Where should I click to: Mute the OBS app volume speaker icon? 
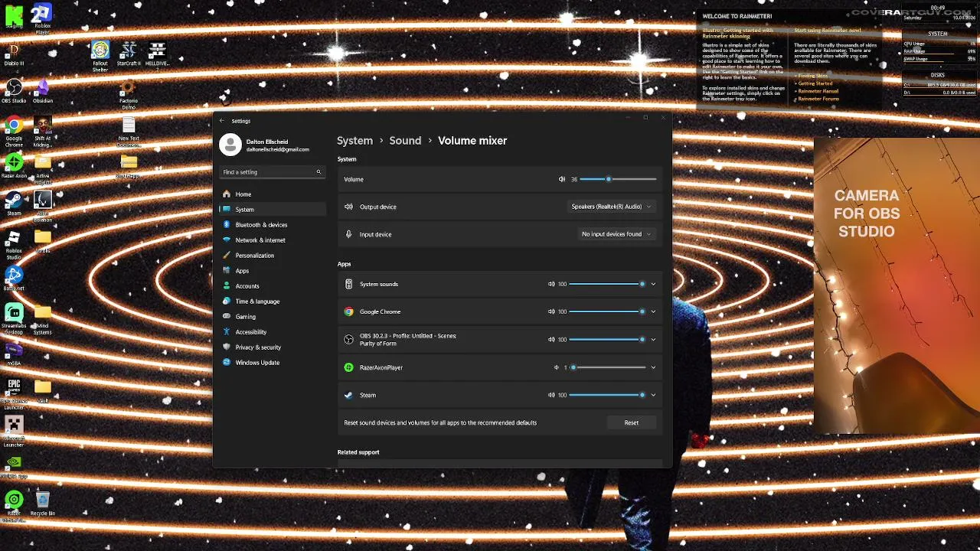tap(551, 339)
